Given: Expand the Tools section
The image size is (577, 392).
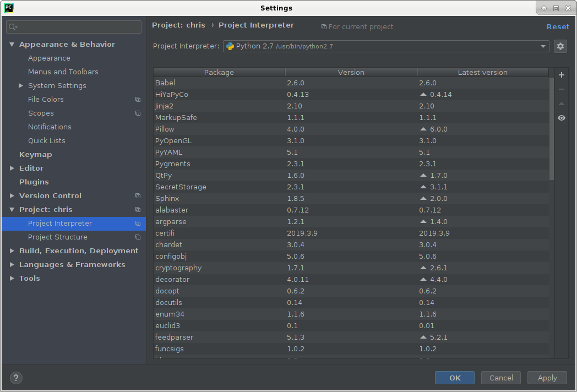Looking at the screenshot, I should tap(12, 278).
